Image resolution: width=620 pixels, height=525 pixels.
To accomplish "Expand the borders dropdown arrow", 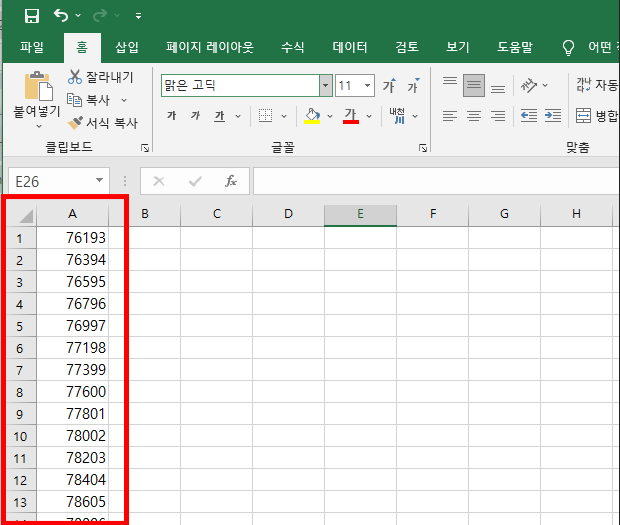I will [284, 116].
